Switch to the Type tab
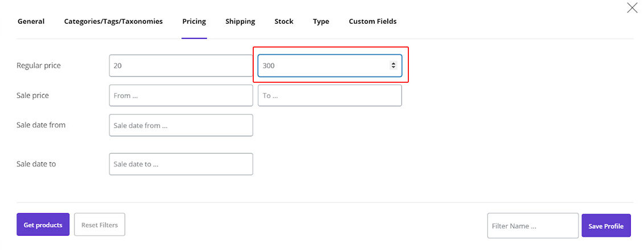644x250 pixels. (x=321, y=22)
